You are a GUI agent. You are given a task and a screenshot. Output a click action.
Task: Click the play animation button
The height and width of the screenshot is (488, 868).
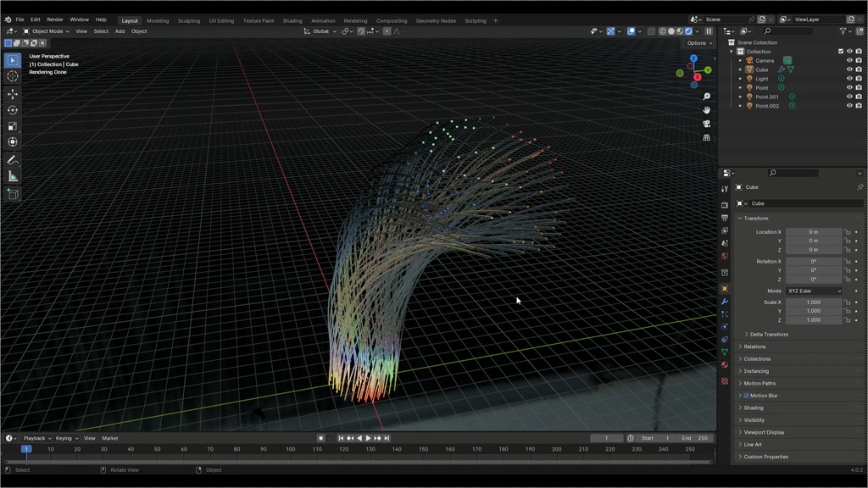point(368,438)
